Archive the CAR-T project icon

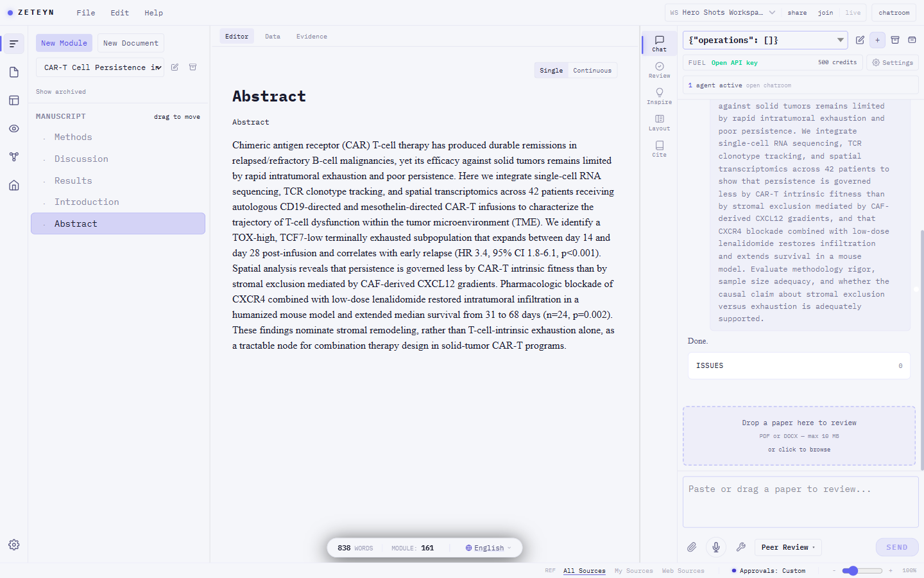(193, 67)
